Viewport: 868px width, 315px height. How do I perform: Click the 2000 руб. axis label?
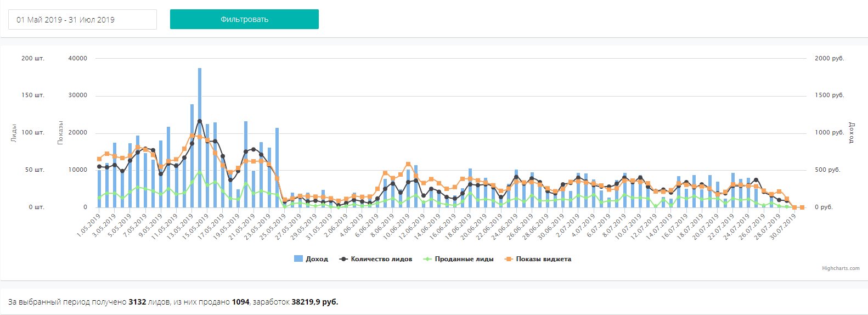pyautogui.click(x=829, y=58)
